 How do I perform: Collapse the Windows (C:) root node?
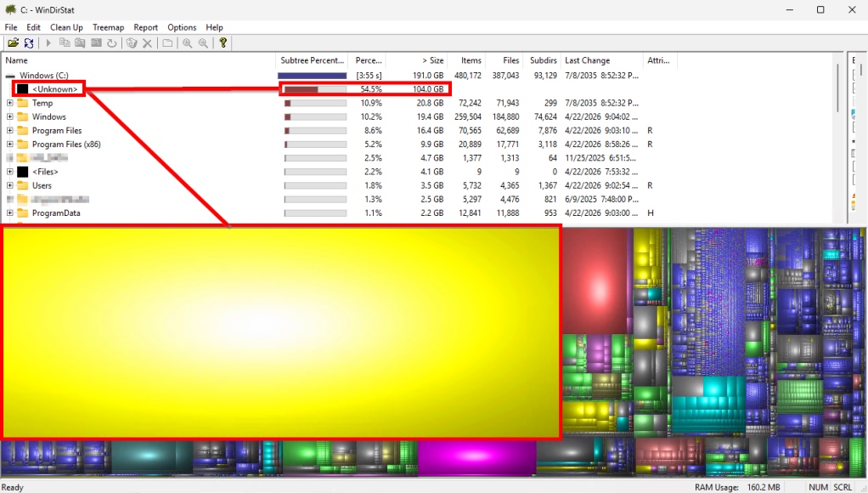pos(10,76)
